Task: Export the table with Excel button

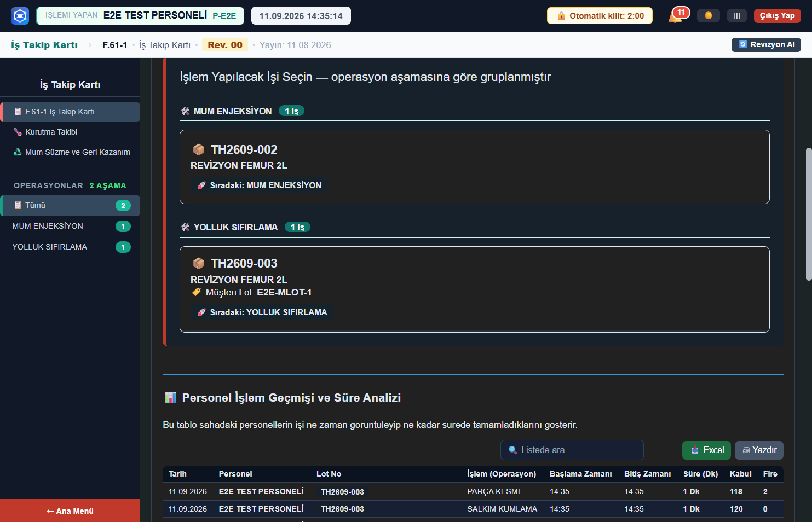Action: point(706,450)
